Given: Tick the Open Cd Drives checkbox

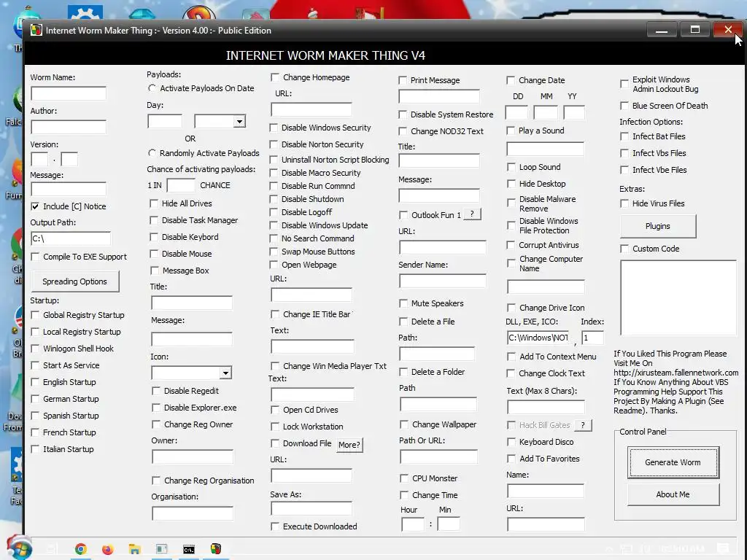Looking at the screenshot, I should click(275, 410).
